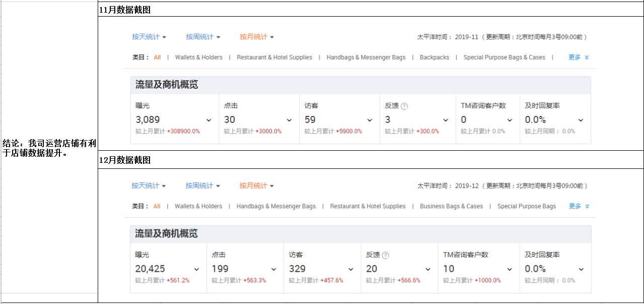Click the +5900.0% visitors growth figure
This screenshot has width=644, height=304.
pos(348,131)
